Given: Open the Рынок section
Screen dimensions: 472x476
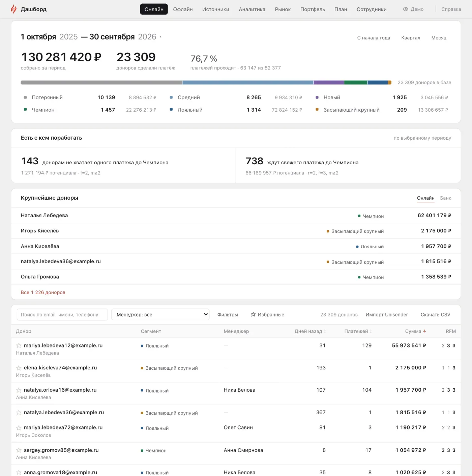Looking at the screenshot, I should click(x=283, y=9).
